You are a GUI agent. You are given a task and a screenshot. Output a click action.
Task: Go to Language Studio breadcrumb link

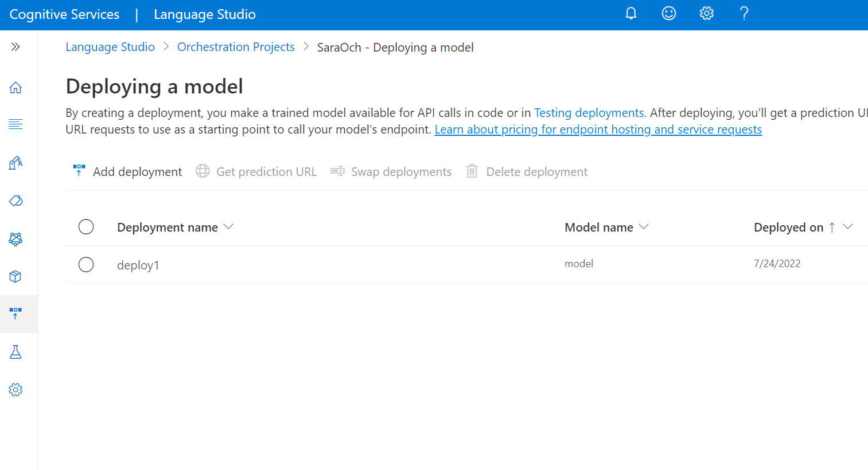(110, 46)
